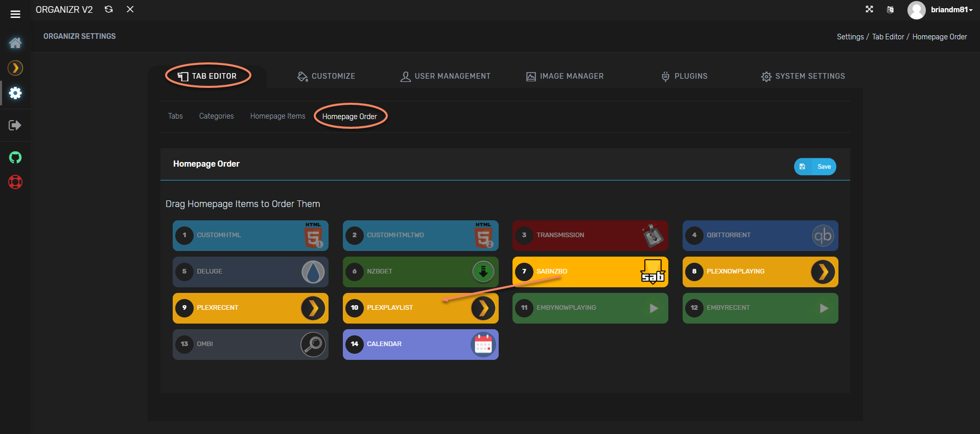Click the red support lifebuoy icon
The height and width of the screenshot is (434, 980).
click(x=15, y=182)
